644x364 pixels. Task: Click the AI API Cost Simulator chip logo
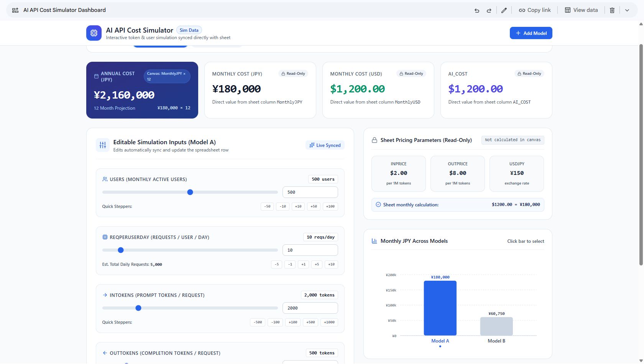tap(94, 33)
